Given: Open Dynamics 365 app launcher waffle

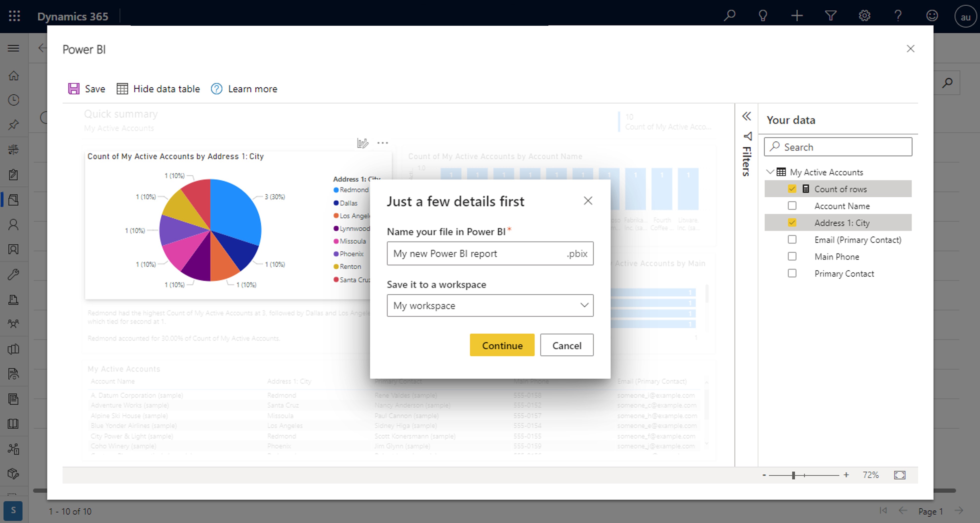Looking at the screenshot, I should tap(14, 16).
